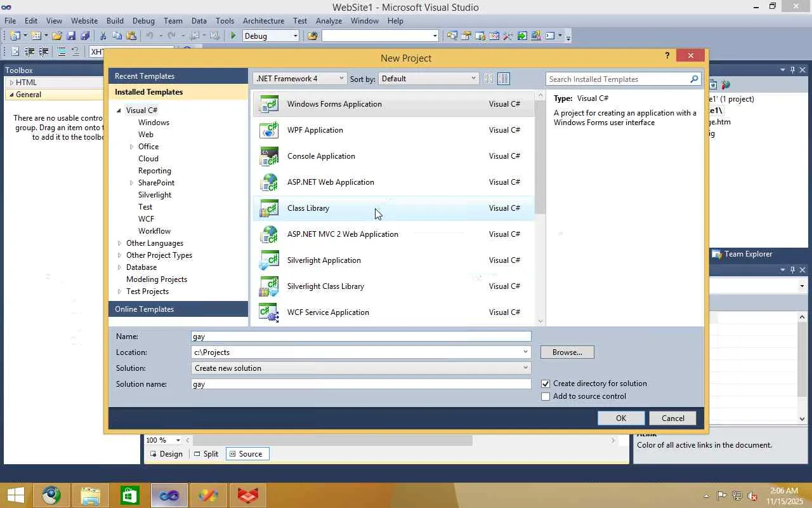812x508 pixels.
Task: Expand the Office tree node
Action: point(132,147)
